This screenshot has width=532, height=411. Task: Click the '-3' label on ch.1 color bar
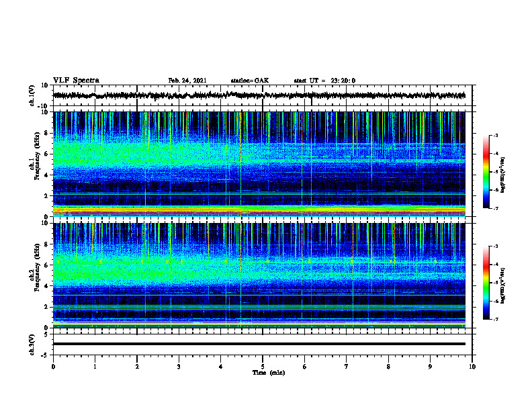(x=495, y=135)
